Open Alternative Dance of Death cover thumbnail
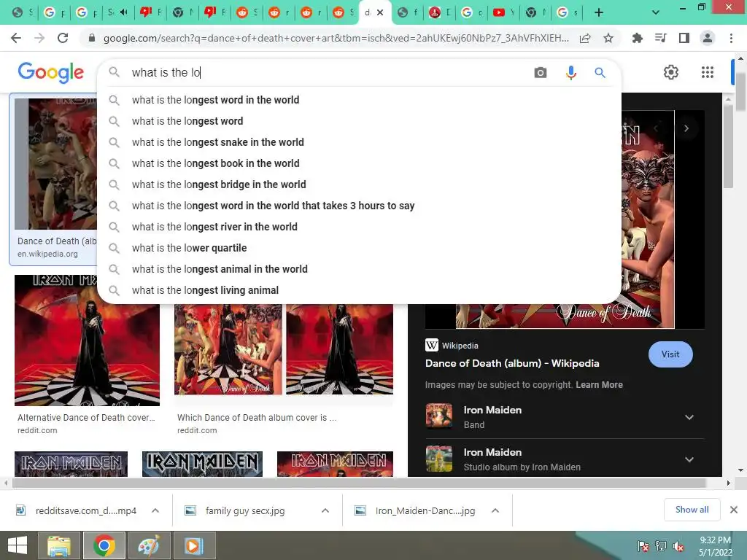747x560 pixels. tap(88, 341)
